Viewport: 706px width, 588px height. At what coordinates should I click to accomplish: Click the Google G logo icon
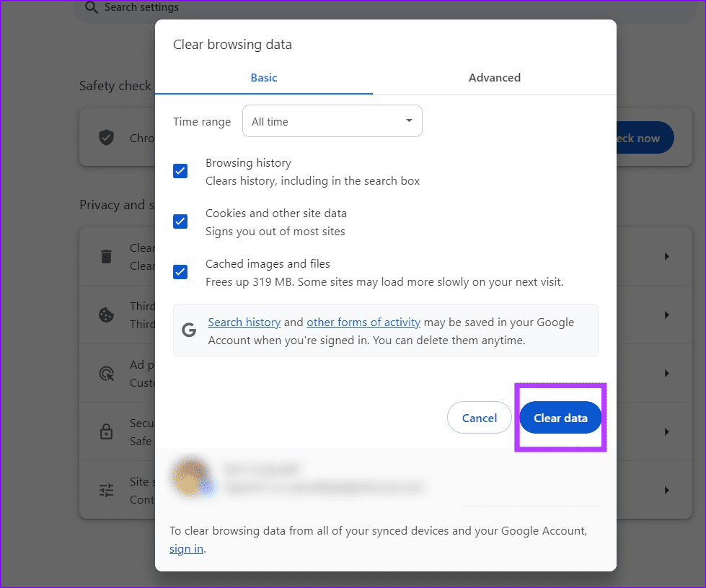pos(189,330)
